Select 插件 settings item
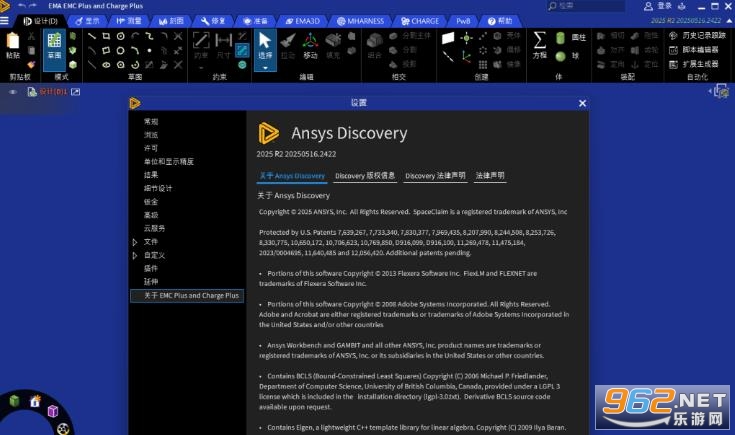The image size is (735, 435). (151, 269)
